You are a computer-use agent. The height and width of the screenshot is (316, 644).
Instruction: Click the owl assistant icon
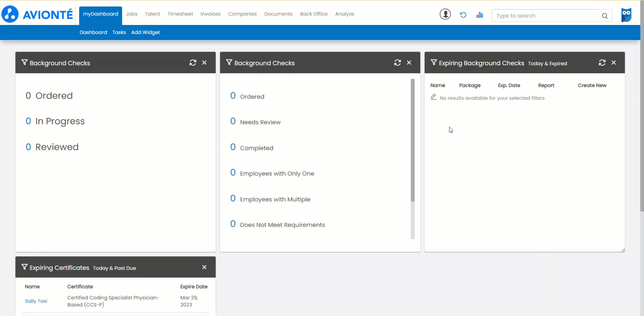tap(626, 15)
